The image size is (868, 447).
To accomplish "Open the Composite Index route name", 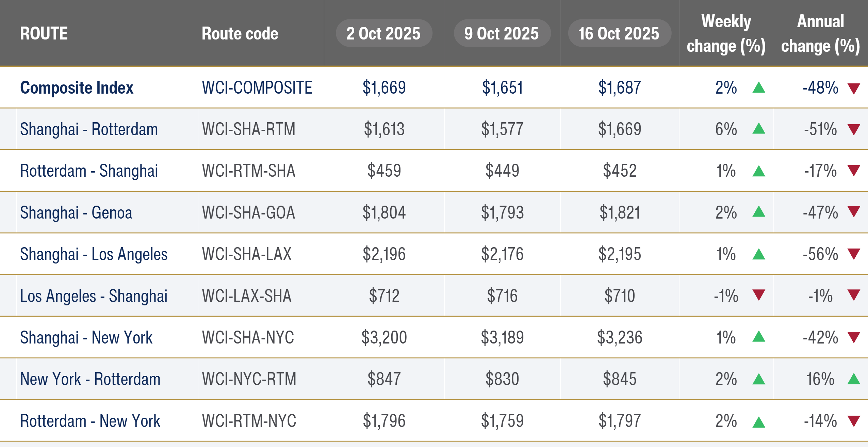I will (77, 88).
